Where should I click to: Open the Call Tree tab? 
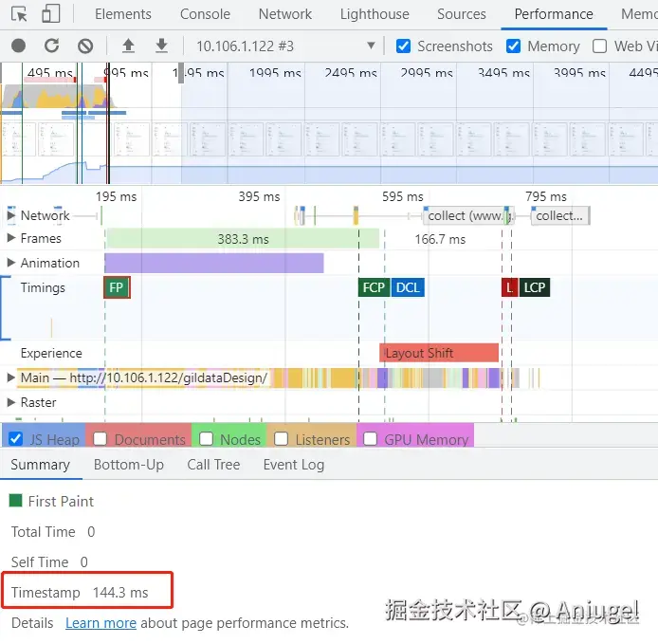[x=213, y=465]
